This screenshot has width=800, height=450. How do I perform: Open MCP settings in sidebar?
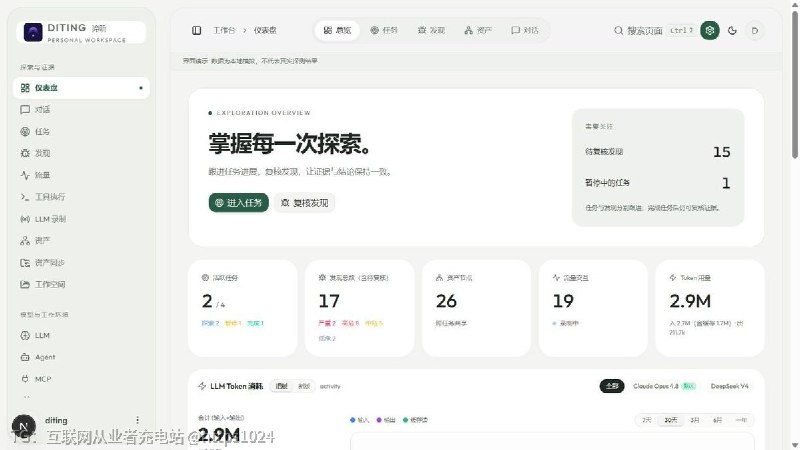point(81,379)
